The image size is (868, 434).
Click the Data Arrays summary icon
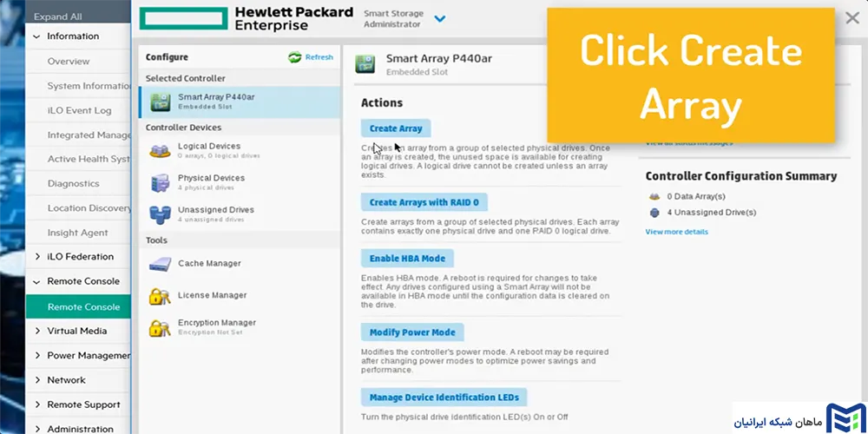[x=654, y=196]
